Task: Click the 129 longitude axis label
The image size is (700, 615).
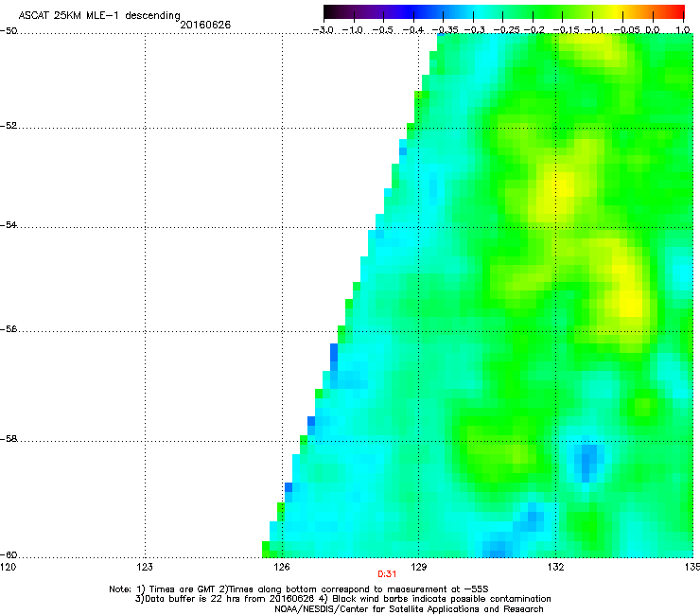Action: [418, 567]
